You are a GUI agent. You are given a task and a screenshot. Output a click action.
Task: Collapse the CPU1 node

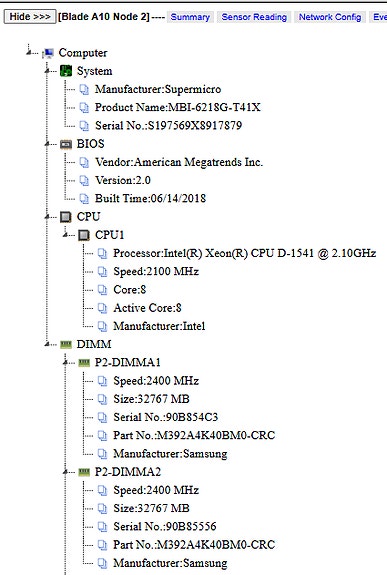(x=65, y=235)
